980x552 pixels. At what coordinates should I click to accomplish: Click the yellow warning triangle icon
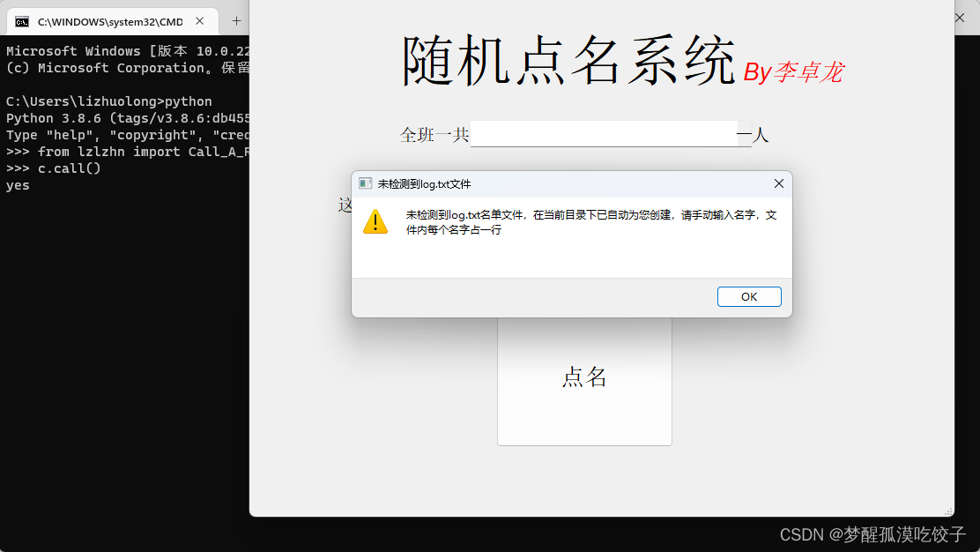click(375, 222)
